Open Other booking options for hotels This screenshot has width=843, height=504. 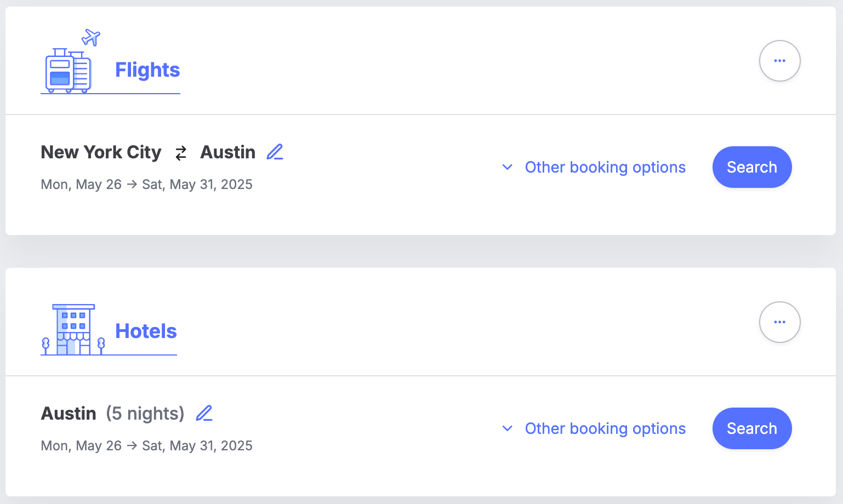click(x=605, y=428)
